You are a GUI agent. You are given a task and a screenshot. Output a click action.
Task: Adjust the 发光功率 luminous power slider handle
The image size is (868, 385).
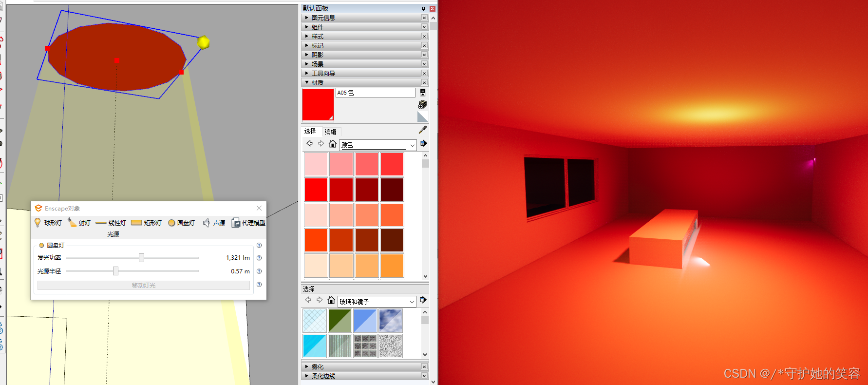[x=141, y=257]
